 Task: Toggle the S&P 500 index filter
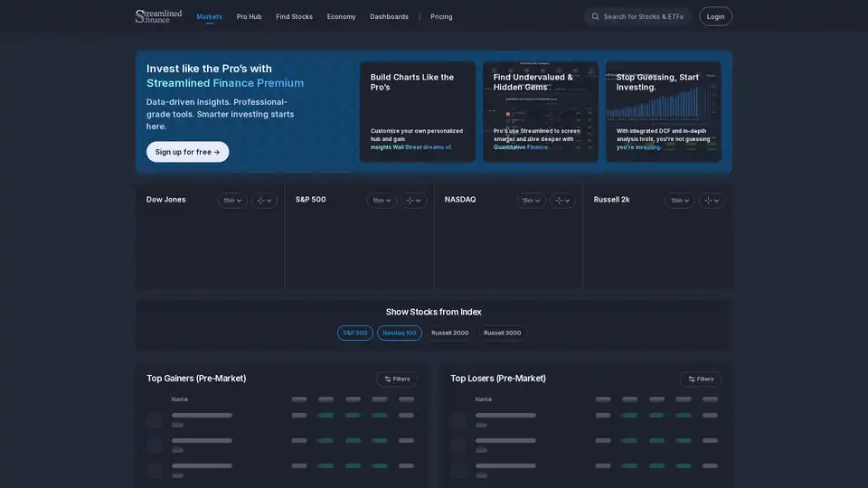[x=355, y=333]
